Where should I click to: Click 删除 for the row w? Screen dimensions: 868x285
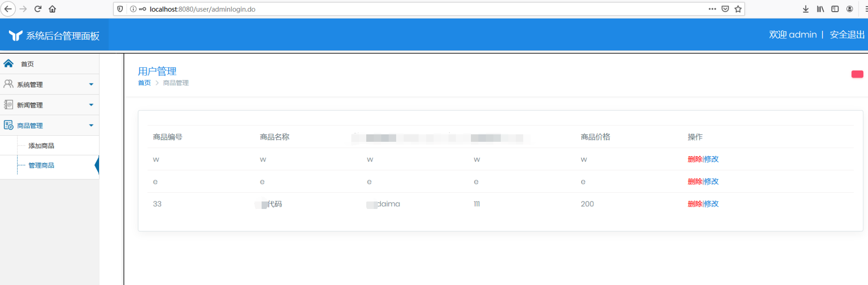tap(695, 159)
